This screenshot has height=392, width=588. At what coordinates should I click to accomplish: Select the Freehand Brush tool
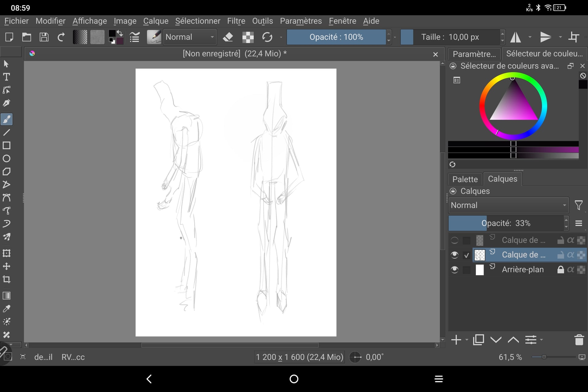tap(6, 119)
